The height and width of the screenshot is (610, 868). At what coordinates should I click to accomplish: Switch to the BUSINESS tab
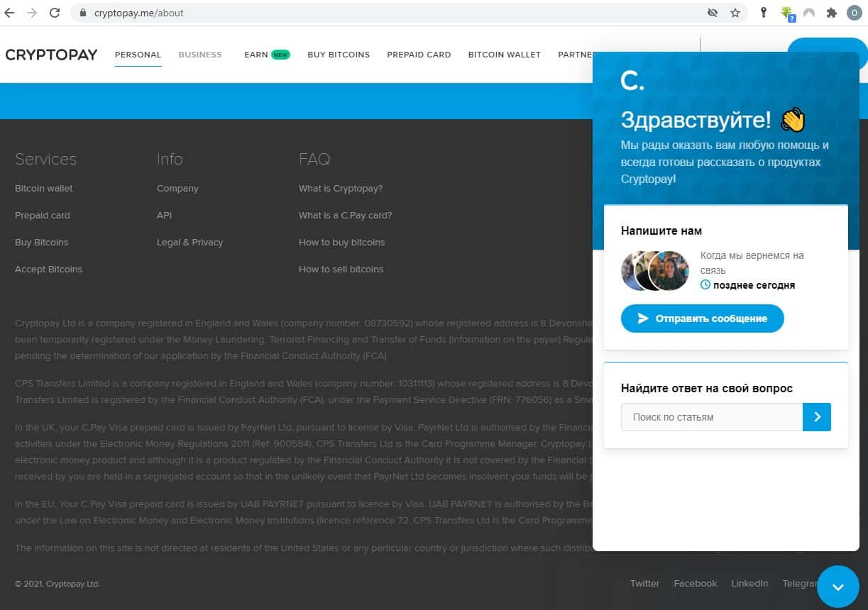point(200,55)
